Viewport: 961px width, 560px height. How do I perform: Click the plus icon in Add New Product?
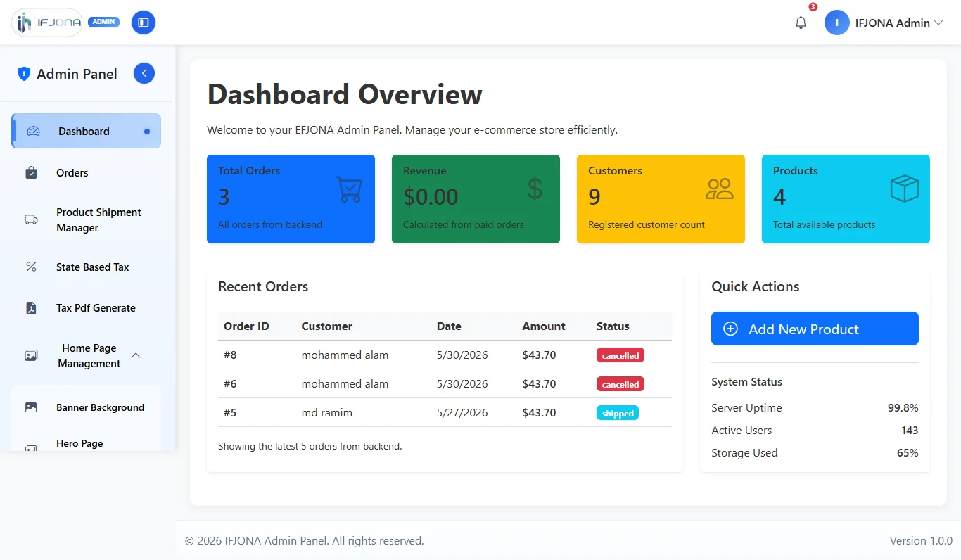(731, 329)
